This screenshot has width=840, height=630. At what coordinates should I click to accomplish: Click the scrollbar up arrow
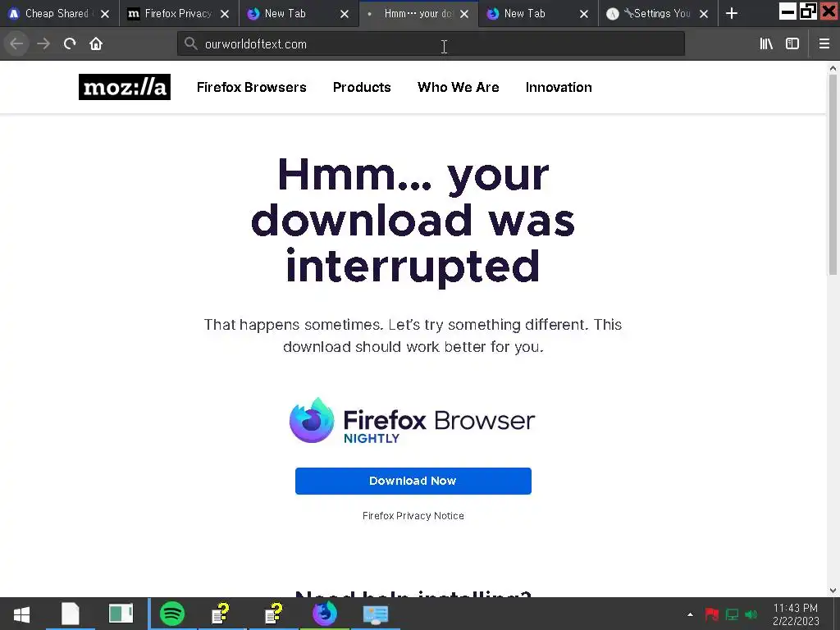click(x=833, y=68)
